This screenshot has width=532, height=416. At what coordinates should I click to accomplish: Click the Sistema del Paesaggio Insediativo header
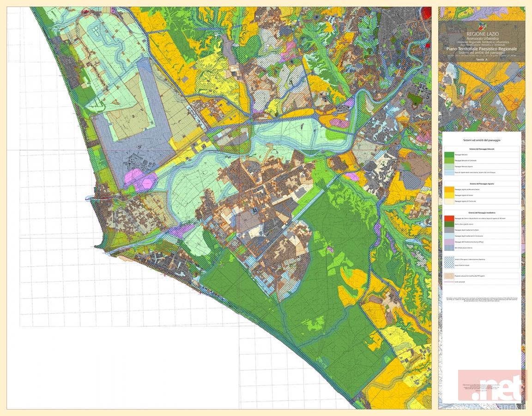(481, 212)
